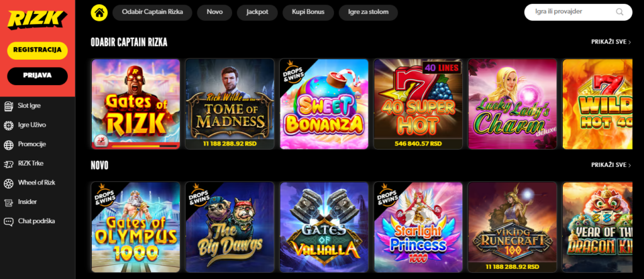Select the Promocije globe icon
The height and width of the screenshot is (279, 644).
(8, 144)
